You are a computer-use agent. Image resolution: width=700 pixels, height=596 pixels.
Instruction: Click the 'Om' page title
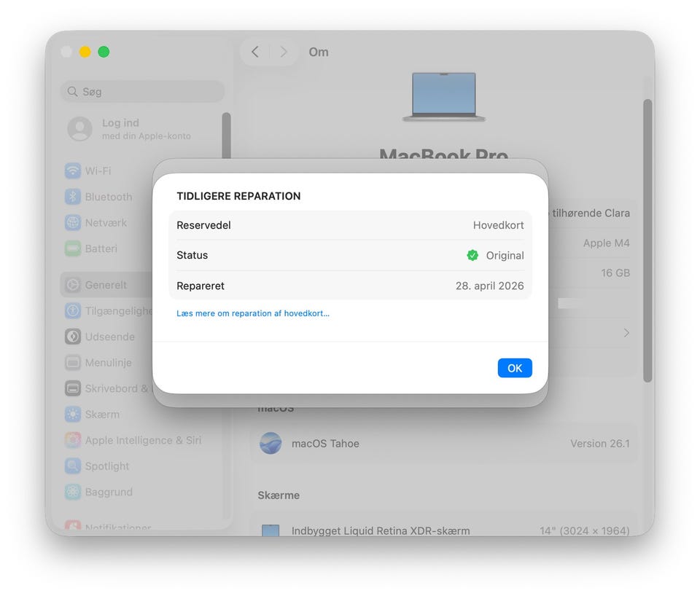[319, 52]
